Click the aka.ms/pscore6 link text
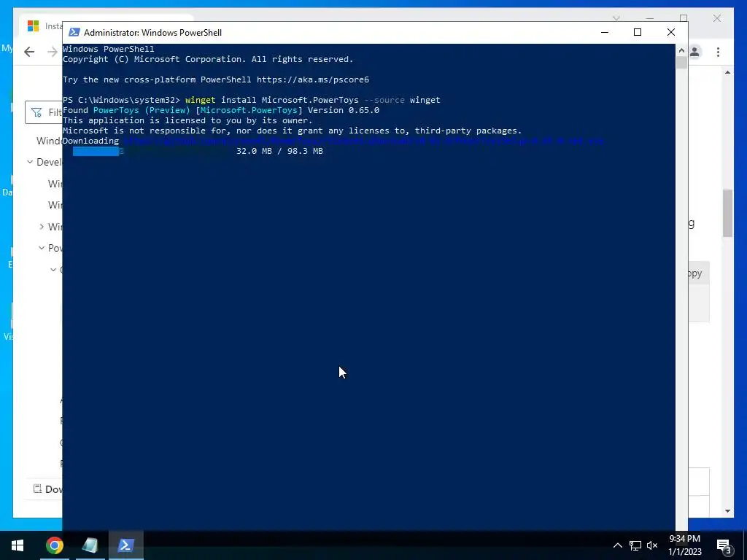This screenshot has height=560, width=747. 312,79
